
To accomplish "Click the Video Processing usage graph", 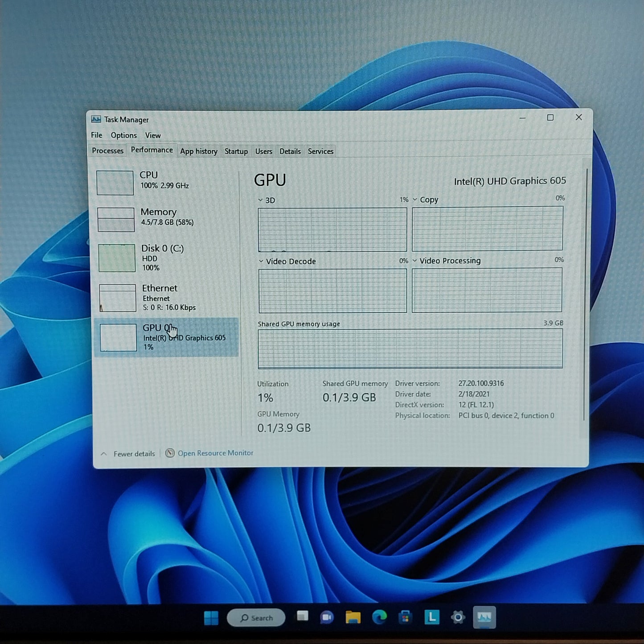I will tap(487, 290).
